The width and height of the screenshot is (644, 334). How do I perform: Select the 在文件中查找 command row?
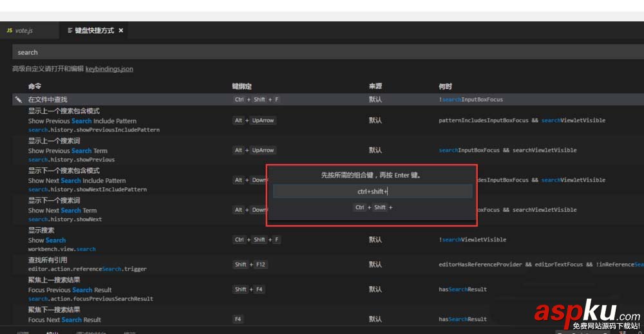(328, 99)
